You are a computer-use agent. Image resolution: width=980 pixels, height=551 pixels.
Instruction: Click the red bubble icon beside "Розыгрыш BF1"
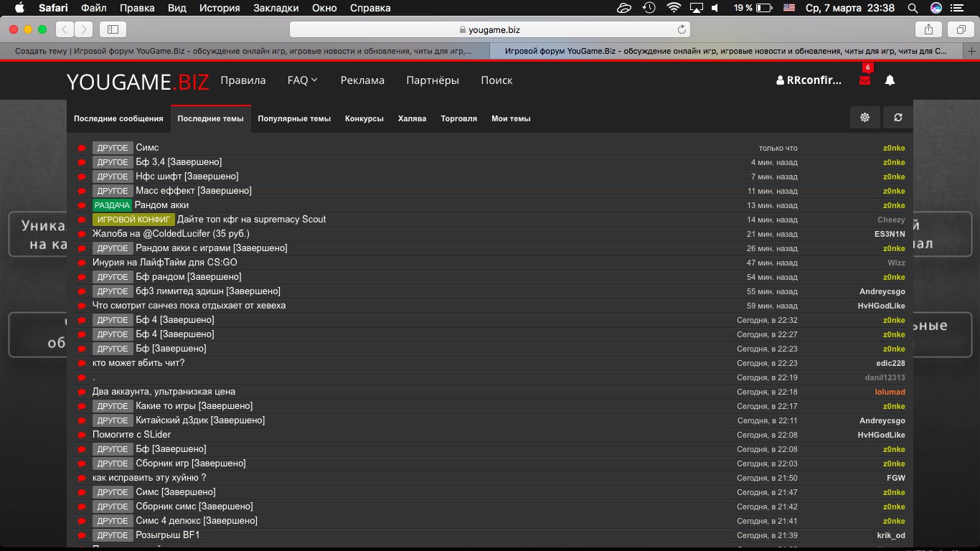[x=82, y=535]
